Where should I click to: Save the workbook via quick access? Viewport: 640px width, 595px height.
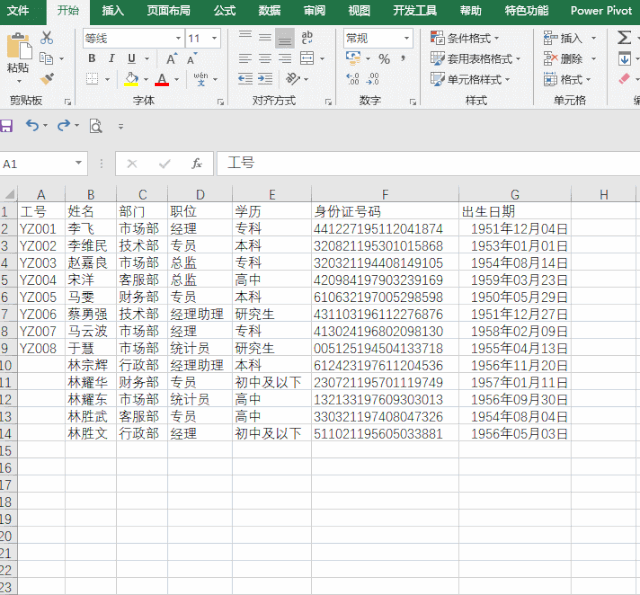(x=6, y=126)
